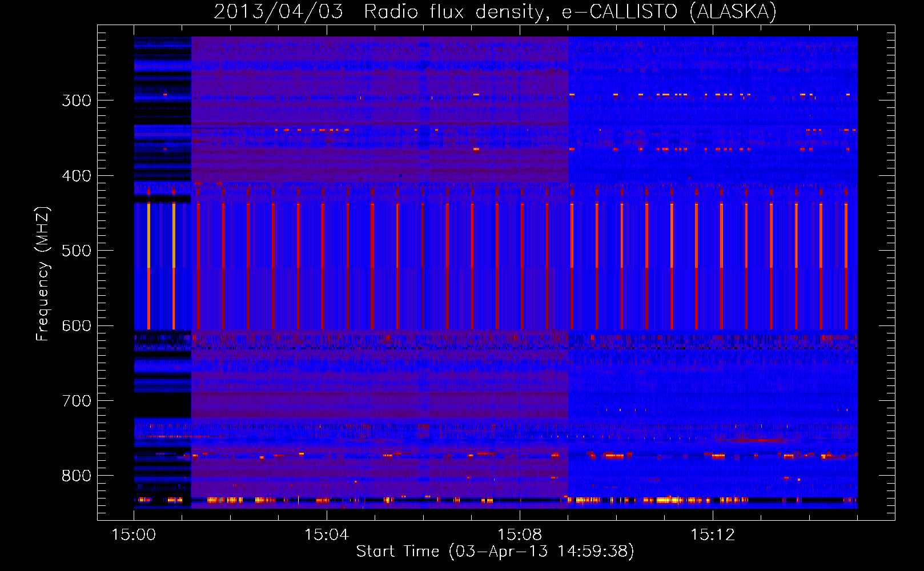Click the 500 frequency tick label
The image size is (924, 571).
pos(77,251)
